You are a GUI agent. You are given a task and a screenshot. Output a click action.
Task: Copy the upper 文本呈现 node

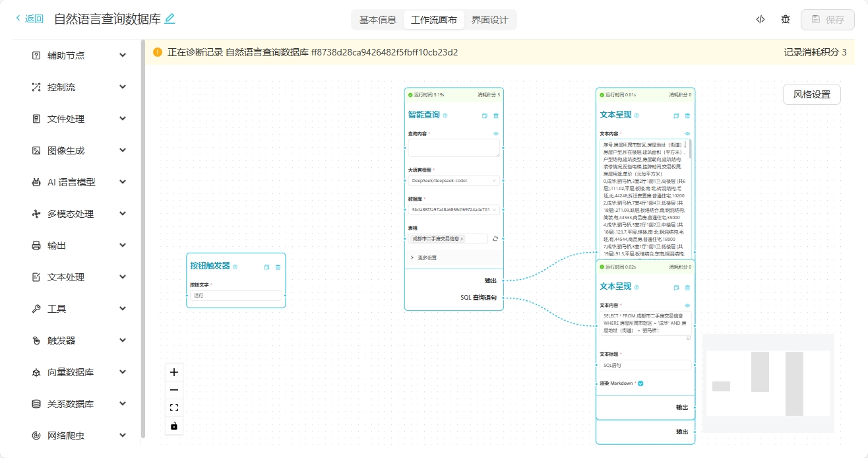pyautogui.click(x=676, y=115)
